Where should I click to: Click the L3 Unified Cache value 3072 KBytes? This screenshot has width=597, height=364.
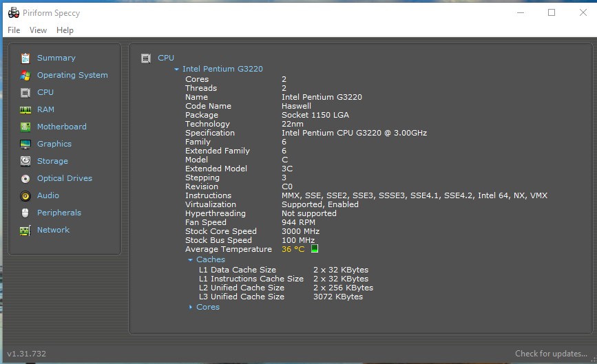[338, 297]
